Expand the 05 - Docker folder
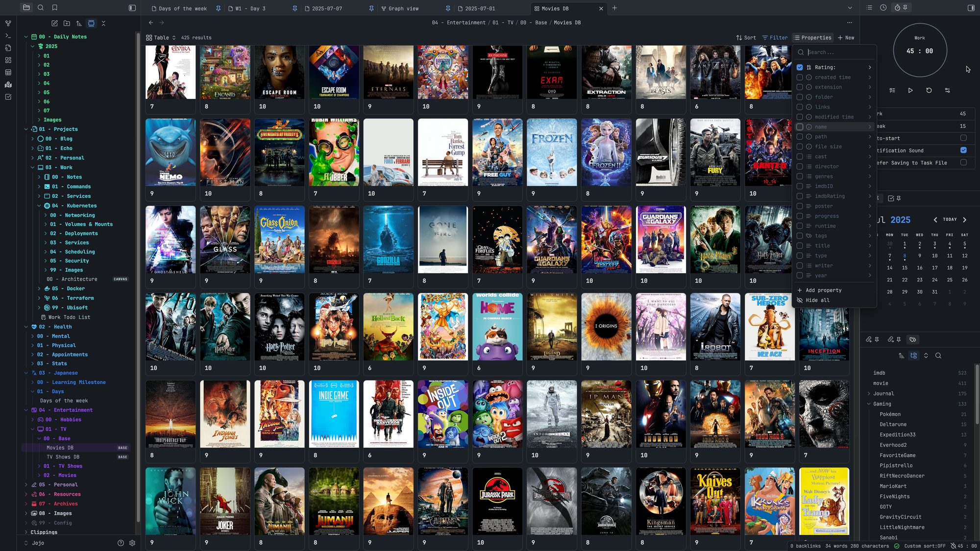The image size is (980, 551). tap(39, 288)
